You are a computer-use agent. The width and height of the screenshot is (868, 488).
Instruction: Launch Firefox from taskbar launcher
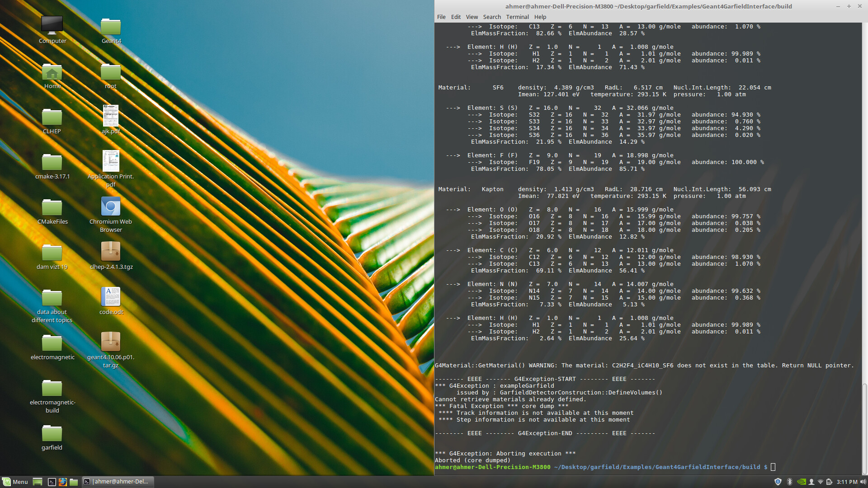pos(63,482)
